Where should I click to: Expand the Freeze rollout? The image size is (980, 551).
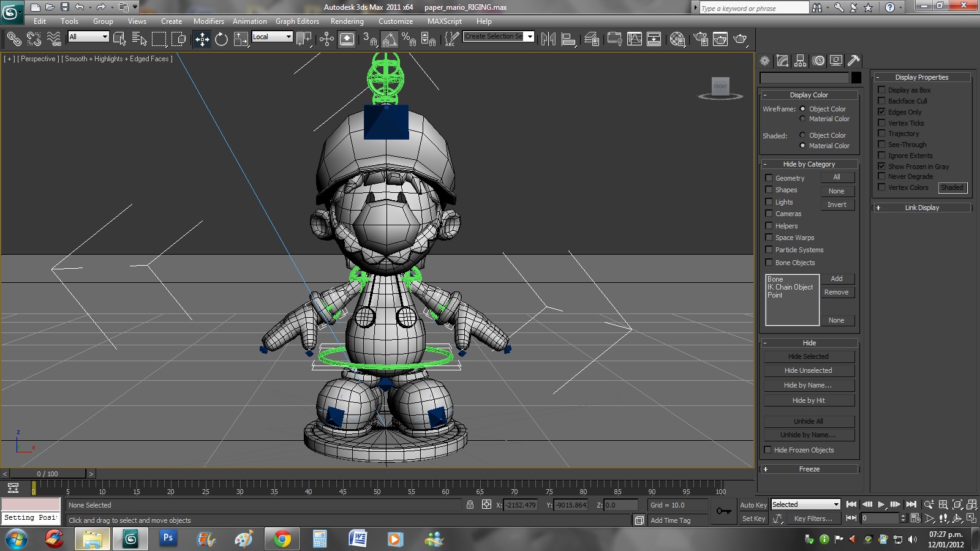[x=809, y=469]
